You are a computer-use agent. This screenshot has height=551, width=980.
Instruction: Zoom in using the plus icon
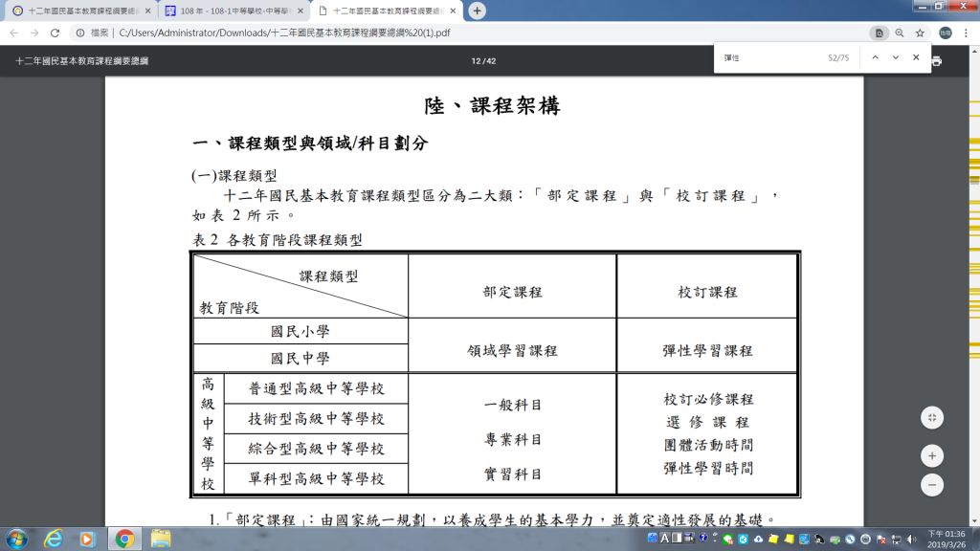coord(931,455)
